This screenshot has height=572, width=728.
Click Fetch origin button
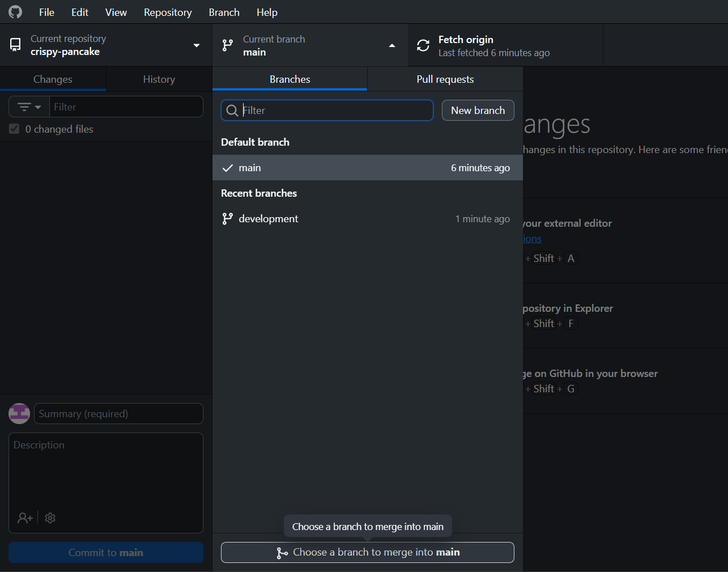tap(505, 45)
